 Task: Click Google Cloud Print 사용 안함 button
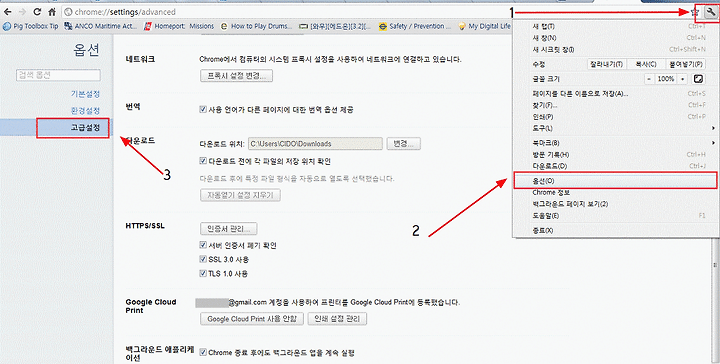[252, 319]
